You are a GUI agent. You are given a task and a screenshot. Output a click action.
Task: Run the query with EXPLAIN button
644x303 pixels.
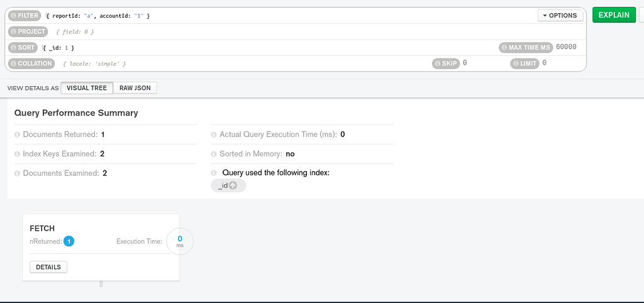coord(614,15)
